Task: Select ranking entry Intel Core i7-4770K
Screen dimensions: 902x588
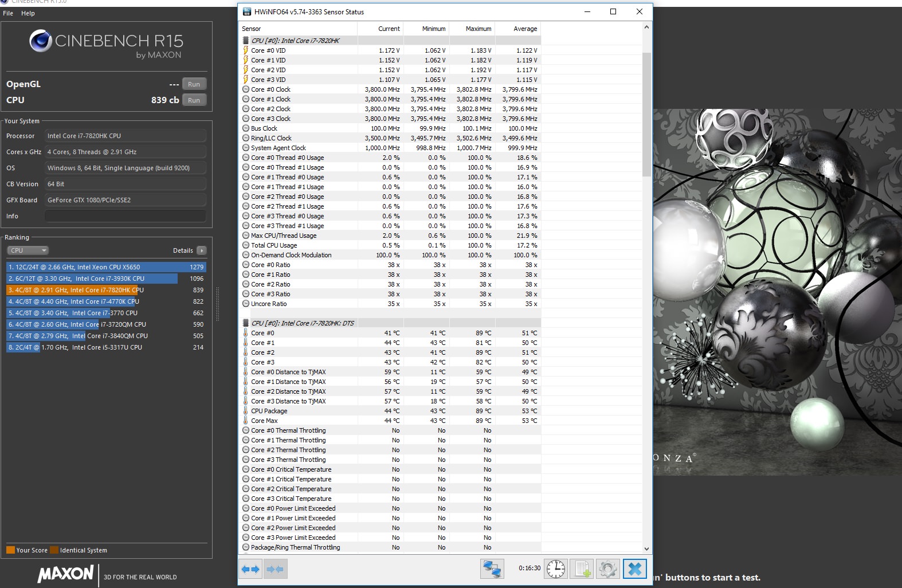Action: click(x=106, y=301)
